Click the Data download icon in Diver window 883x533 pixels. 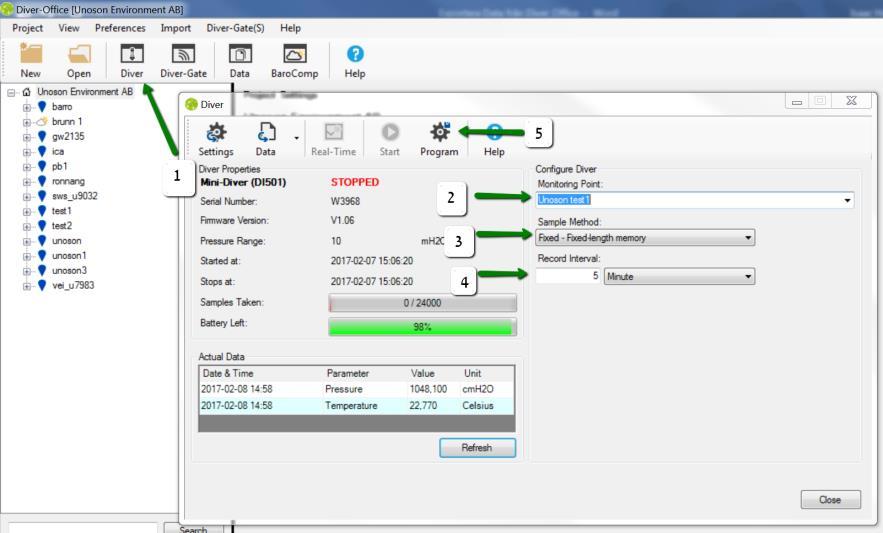pyautogui.click(x=266, y=132)
